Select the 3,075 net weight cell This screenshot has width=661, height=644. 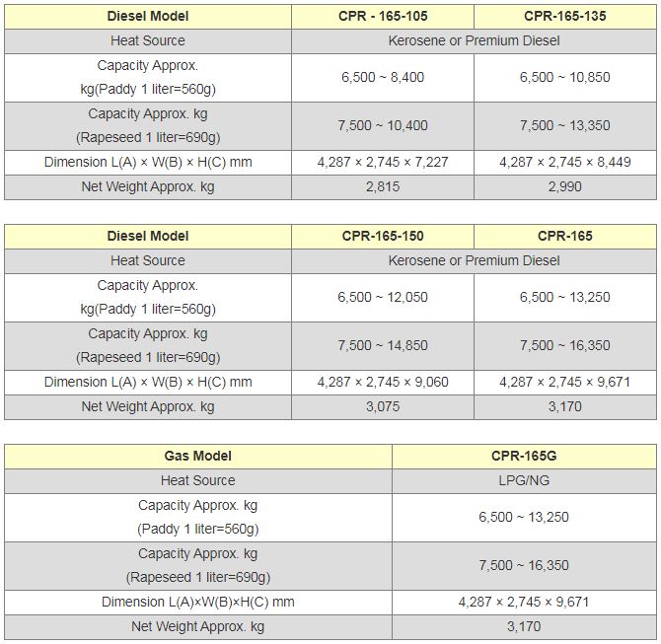tap(382, 406)
